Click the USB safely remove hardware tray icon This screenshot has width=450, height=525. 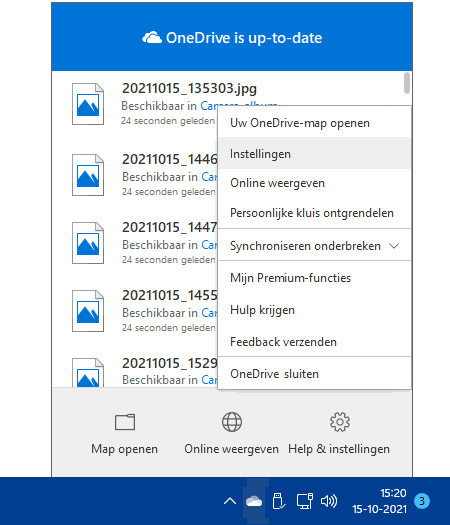(279, 501)
